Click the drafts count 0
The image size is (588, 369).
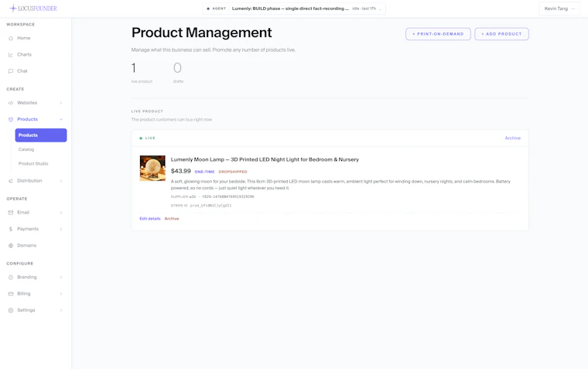pyautogui.click(x=177, y=68)
